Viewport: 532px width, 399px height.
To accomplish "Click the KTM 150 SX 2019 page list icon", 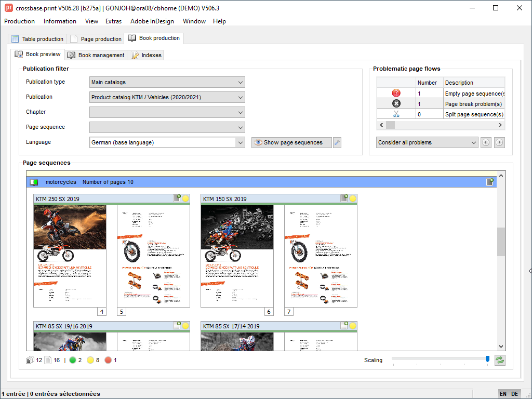I will tap(344, 198).
